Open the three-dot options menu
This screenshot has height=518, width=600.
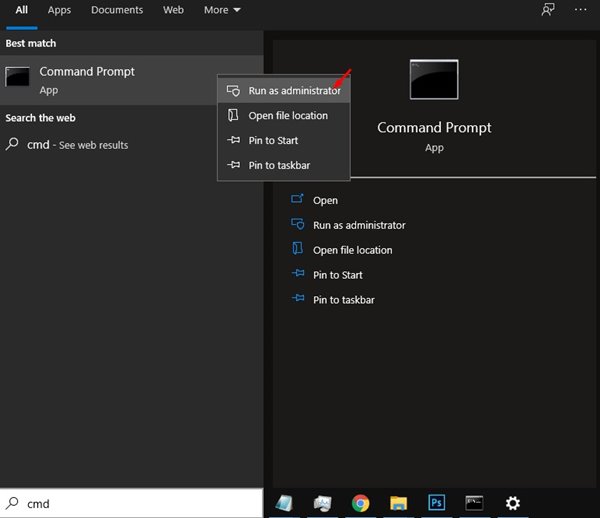[580, 10]
